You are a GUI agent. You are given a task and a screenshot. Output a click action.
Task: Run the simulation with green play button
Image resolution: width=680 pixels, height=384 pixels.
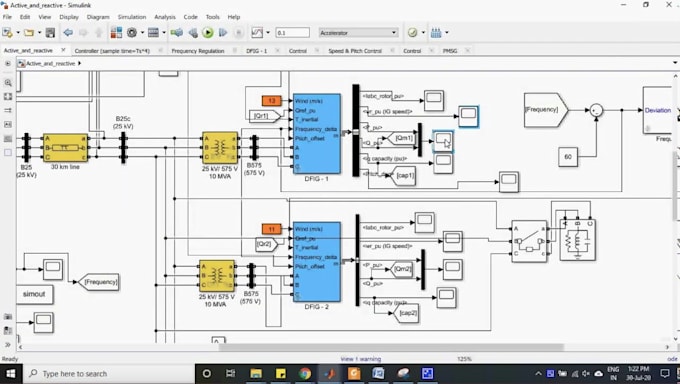(208, 33)
